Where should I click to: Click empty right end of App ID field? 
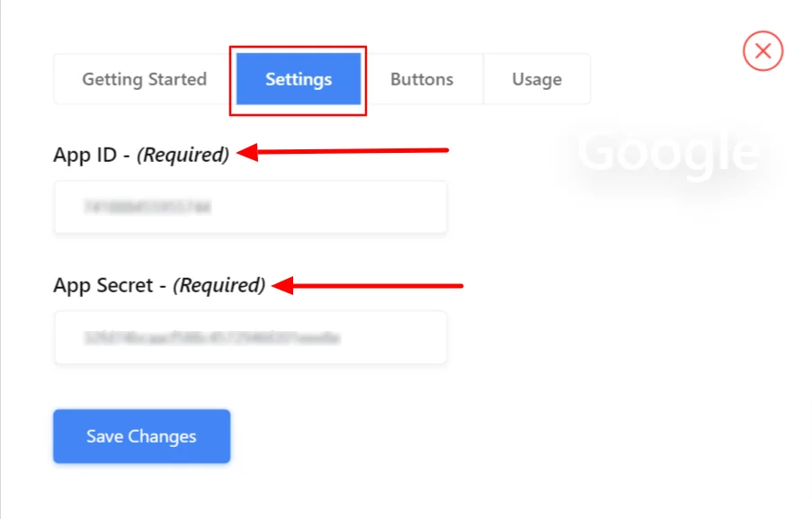click(405, 207)
